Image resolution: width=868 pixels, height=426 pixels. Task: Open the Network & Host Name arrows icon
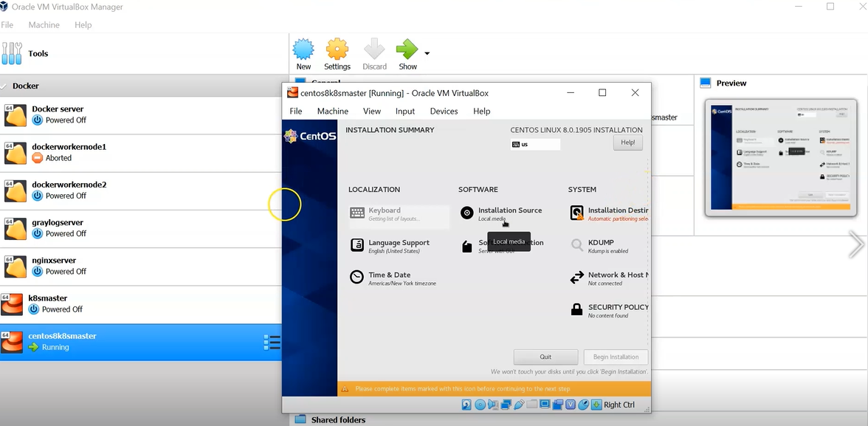coord(577,278)
